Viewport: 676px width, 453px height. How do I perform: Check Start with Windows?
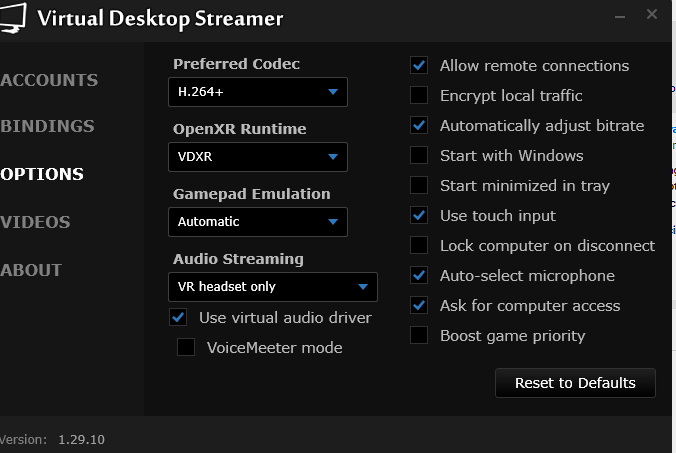pyautogui.click(x=419, y=155)
